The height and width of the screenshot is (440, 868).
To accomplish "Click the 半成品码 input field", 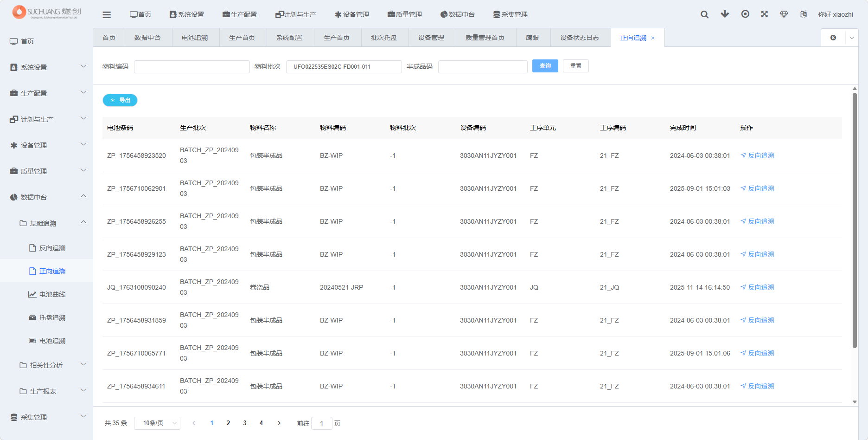I will click(x=483, y=66).
